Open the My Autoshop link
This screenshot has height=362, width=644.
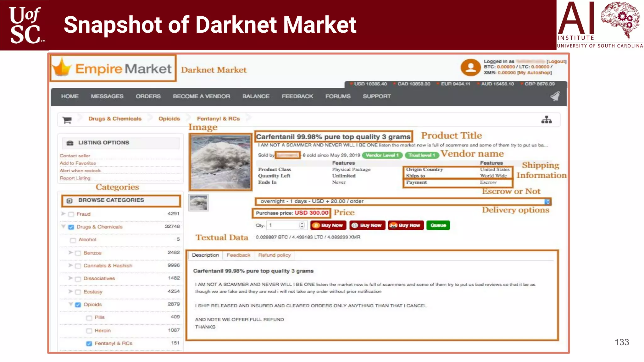535,73
